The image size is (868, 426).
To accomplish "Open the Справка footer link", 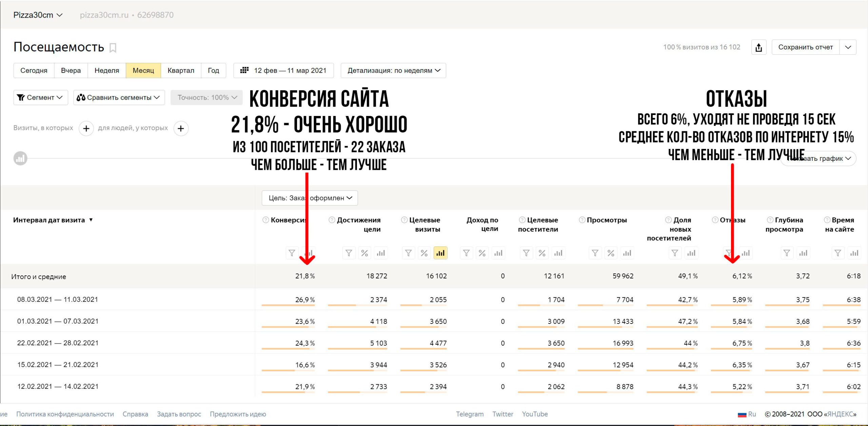I will click(135, 414).
